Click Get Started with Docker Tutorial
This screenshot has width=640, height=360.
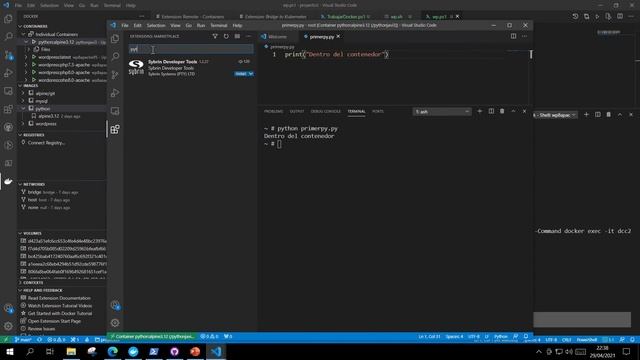point(60,313)
